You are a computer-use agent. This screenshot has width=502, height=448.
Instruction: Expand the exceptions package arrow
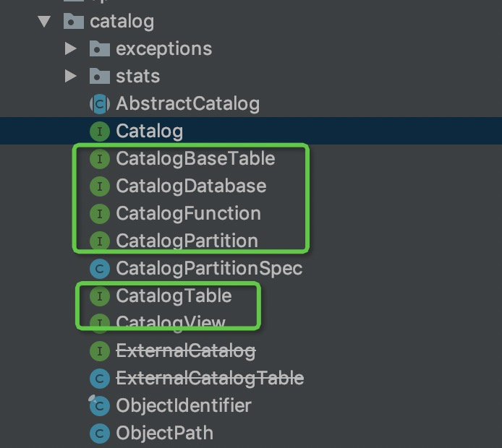coord(70,49)
